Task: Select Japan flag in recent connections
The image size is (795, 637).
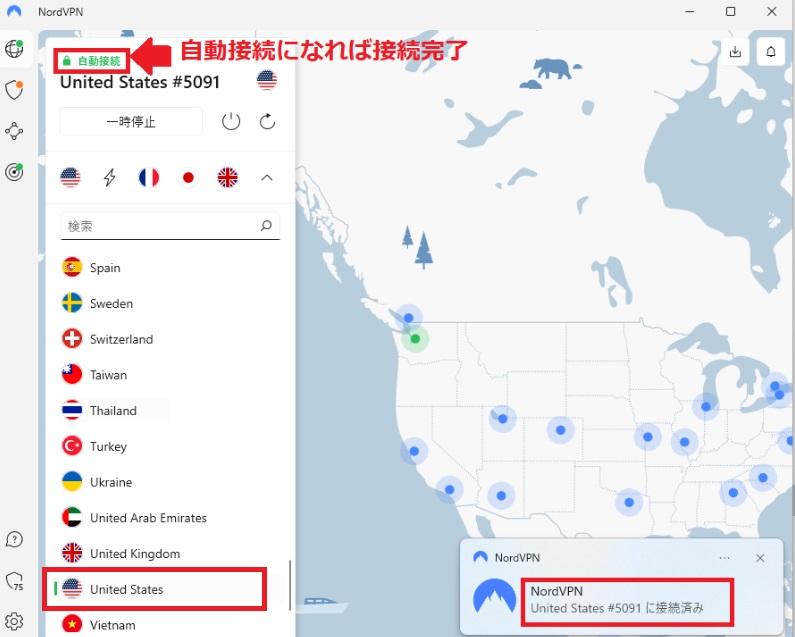Action: coord(188,178)
